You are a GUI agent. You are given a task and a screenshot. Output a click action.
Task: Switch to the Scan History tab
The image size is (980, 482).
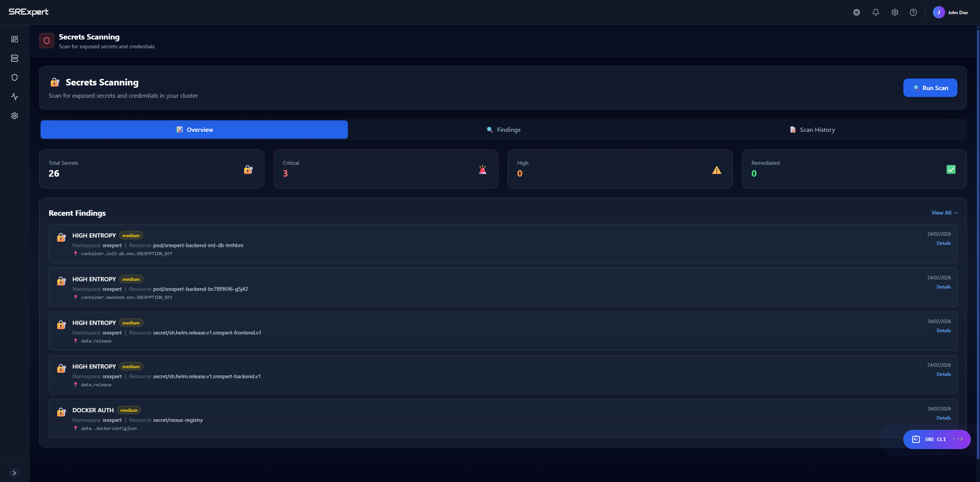(x=812, y=130)
